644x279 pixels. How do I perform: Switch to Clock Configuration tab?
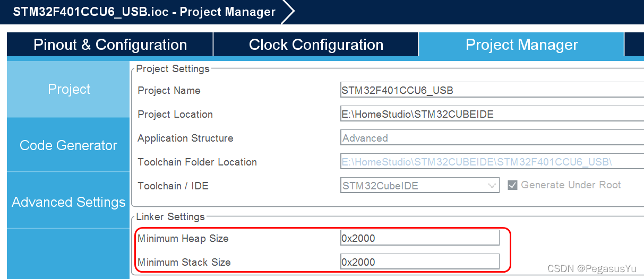[316, 45]
